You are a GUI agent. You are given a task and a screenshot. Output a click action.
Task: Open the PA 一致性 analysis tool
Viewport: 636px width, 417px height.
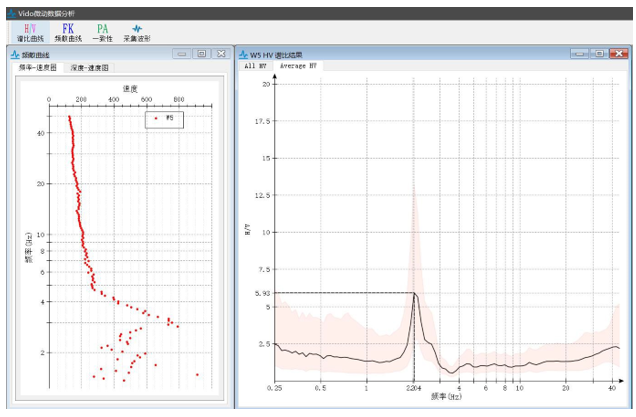[x=102, y=32]
